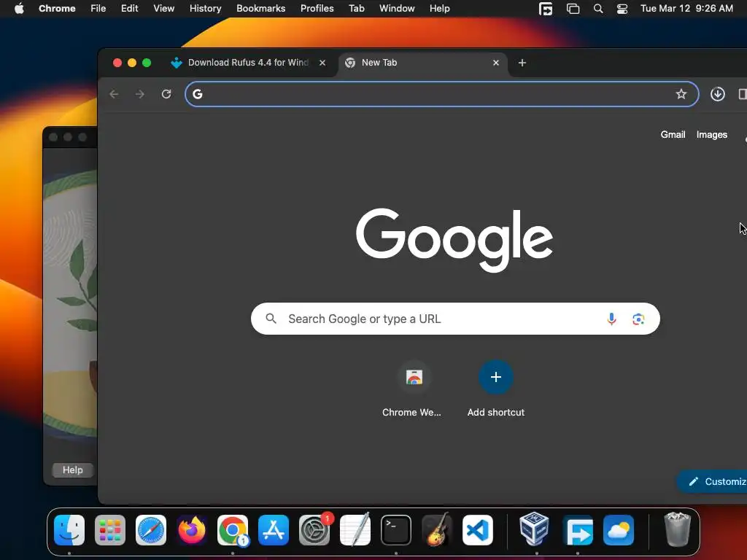Viewport: 747px width, 560px height.
Task: Click the back navigation arrow
Action: 114,94
